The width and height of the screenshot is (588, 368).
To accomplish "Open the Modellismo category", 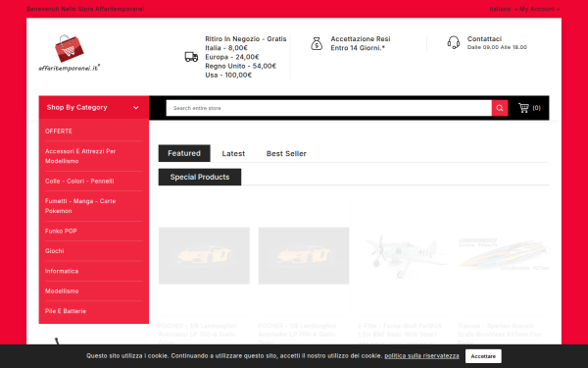I will (x=62, y=291).
